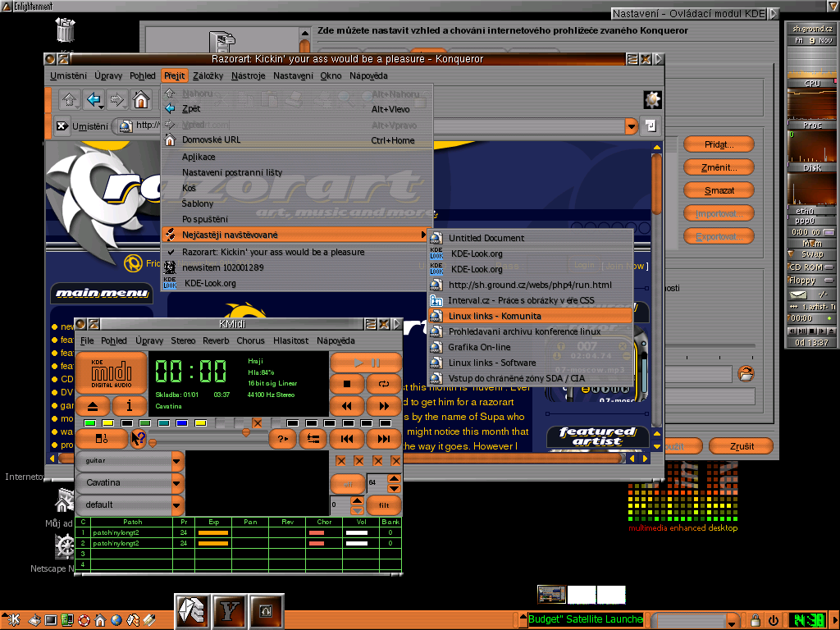Increase the 64 spinbox value in KMidi
Screen dimensions: 840x630
tap(394, 478)
